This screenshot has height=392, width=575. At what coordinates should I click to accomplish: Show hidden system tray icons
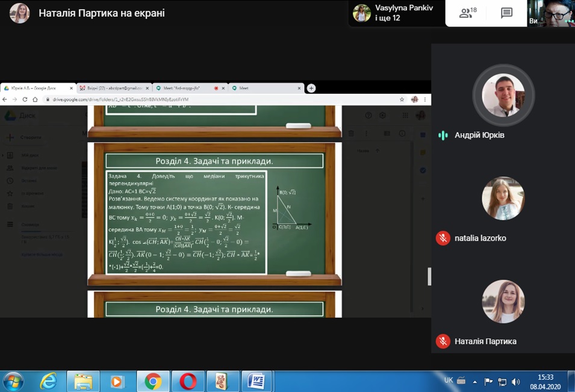476,382
